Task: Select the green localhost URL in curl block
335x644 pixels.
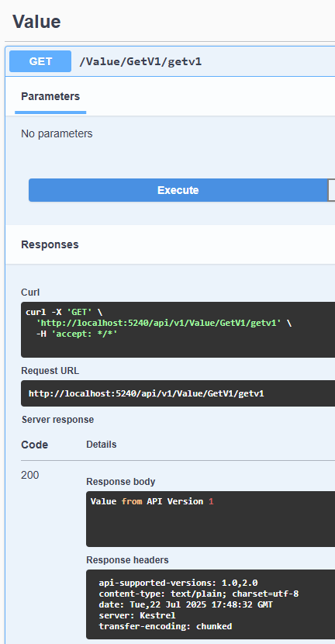Action: [x=158, y=323]
